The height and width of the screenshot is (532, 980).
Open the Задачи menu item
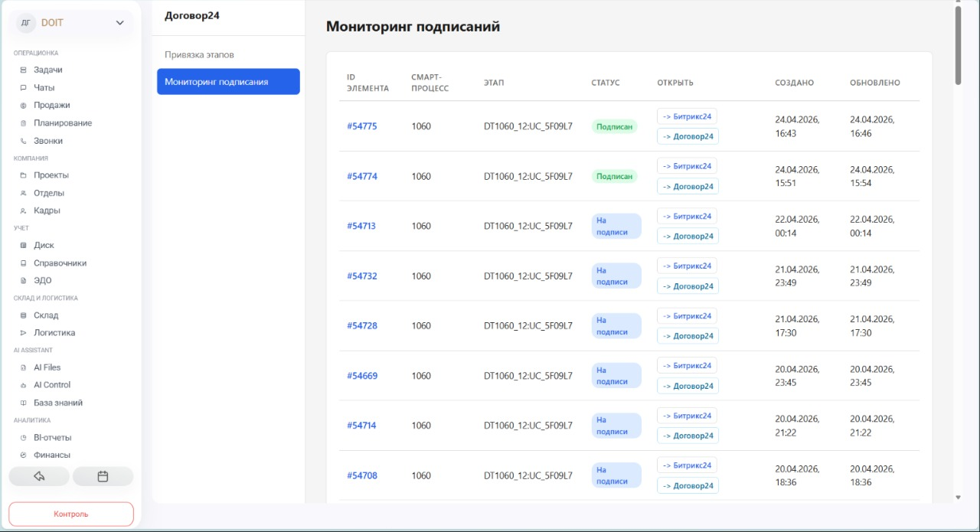[48, 70]
